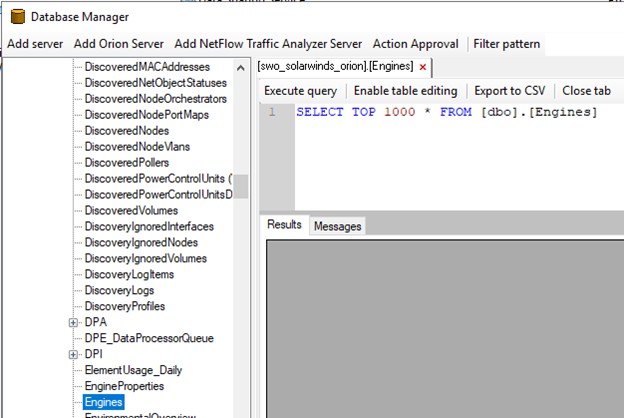624x418 pixels.
Task: Select the EngineProperties table in tree
Action: coord(124,386)
